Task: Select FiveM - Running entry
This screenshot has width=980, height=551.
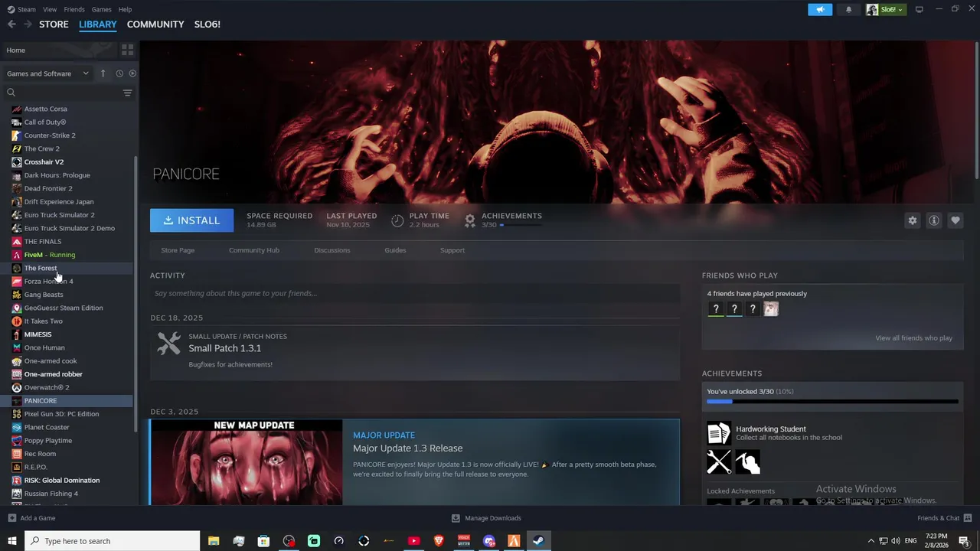Action: (50, 255)
